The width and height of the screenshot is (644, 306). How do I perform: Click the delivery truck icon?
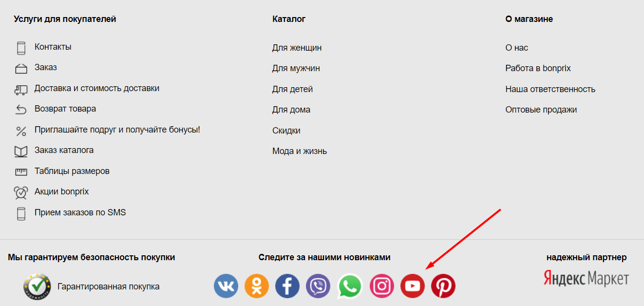pyautogui.click(x=21, y=90)
